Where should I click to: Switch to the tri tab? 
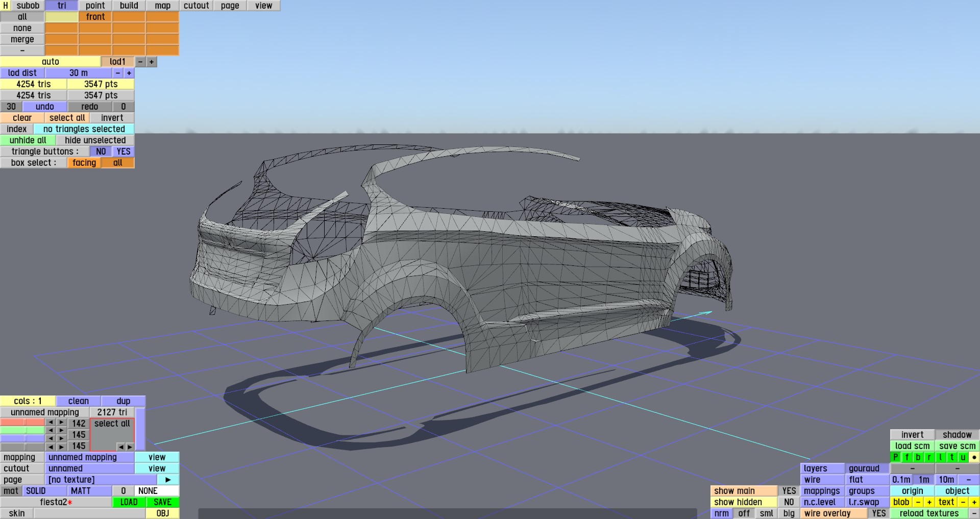coord(62,6)
